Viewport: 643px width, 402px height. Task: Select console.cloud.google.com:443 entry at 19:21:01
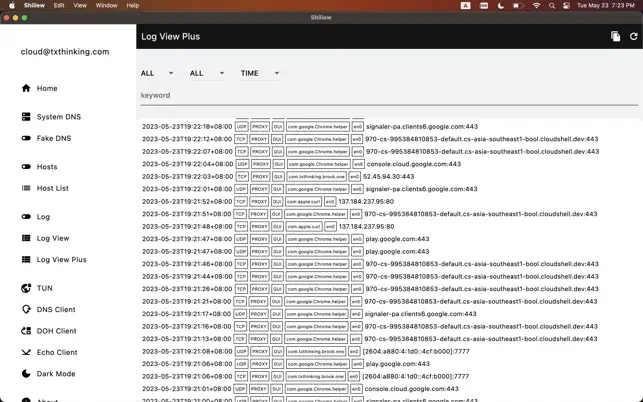(411, 388)
